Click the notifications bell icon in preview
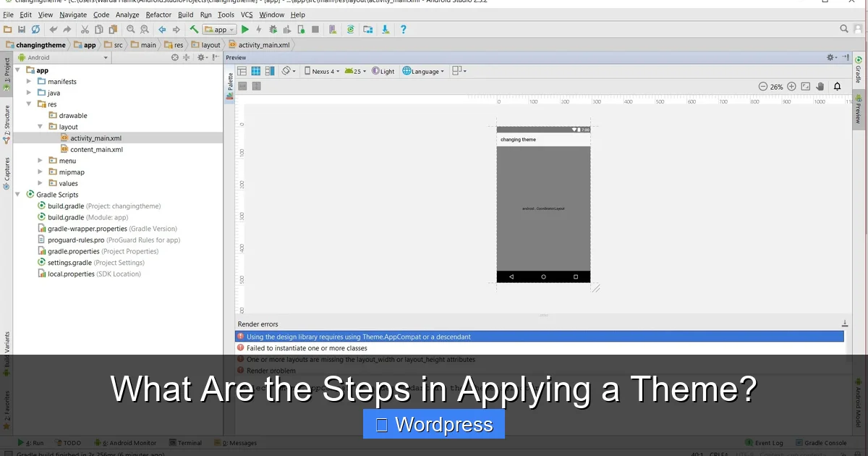Image resolution: width=868 pixels, height=456 pixels. click(x=837, y=86)
